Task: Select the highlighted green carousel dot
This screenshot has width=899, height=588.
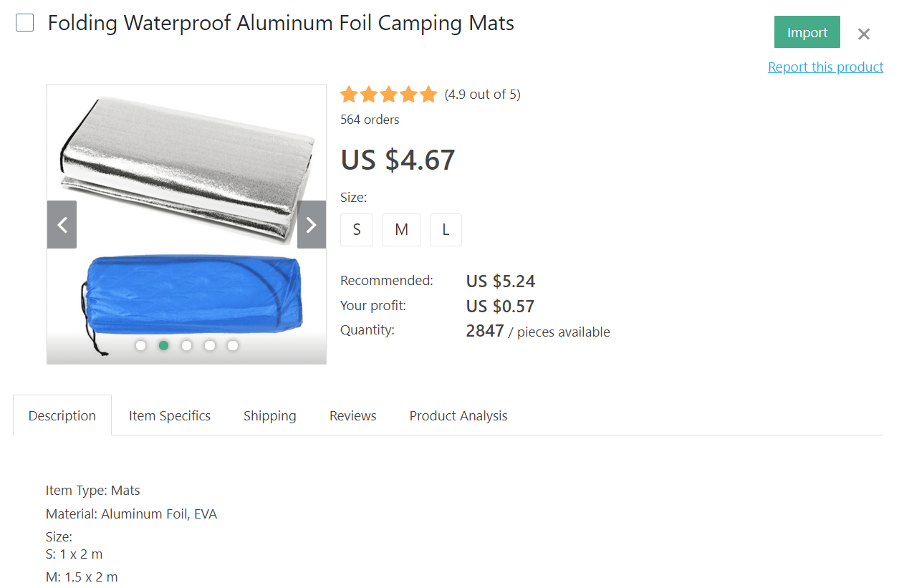Action: point(163,345)
